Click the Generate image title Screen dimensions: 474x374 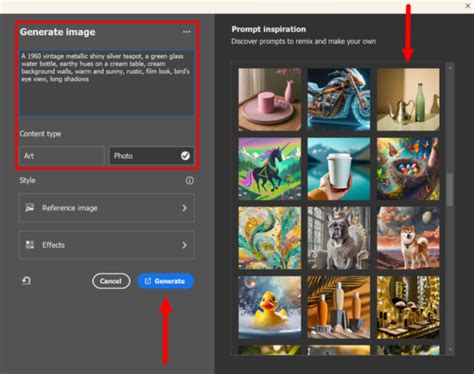click(57, 32)
